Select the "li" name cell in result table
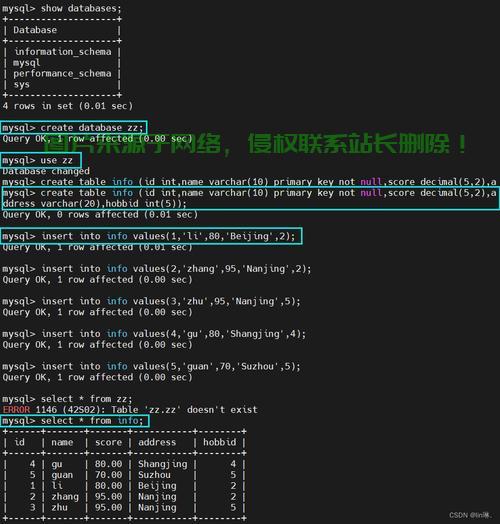This screenshot has height=524, width=500. click(x=56, y=486)
